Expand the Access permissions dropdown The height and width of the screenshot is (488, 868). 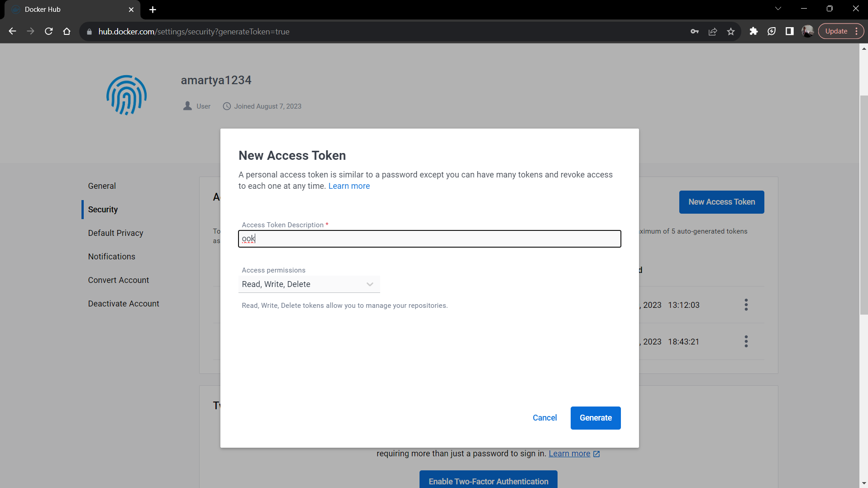pyautogui.click(x=309, y=284)
